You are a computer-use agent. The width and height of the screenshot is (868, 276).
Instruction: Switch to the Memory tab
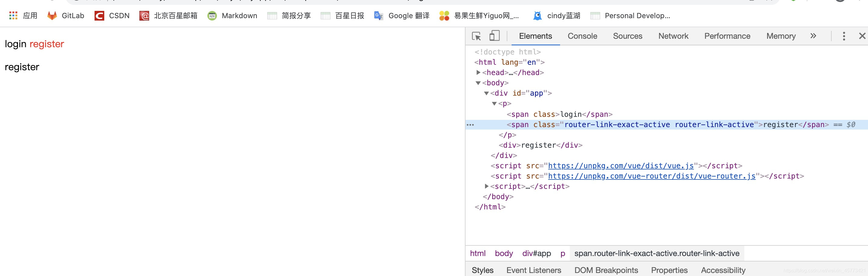(781, 36)
